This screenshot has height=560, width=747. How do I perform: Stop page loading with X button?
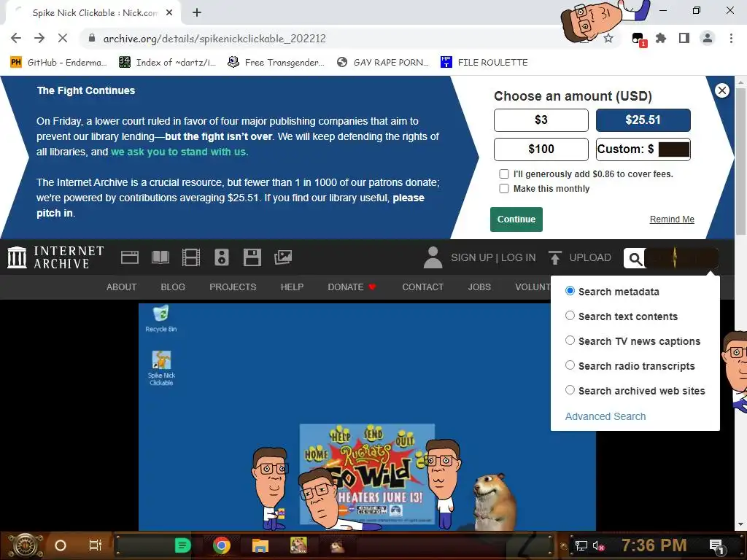[63, 39]
